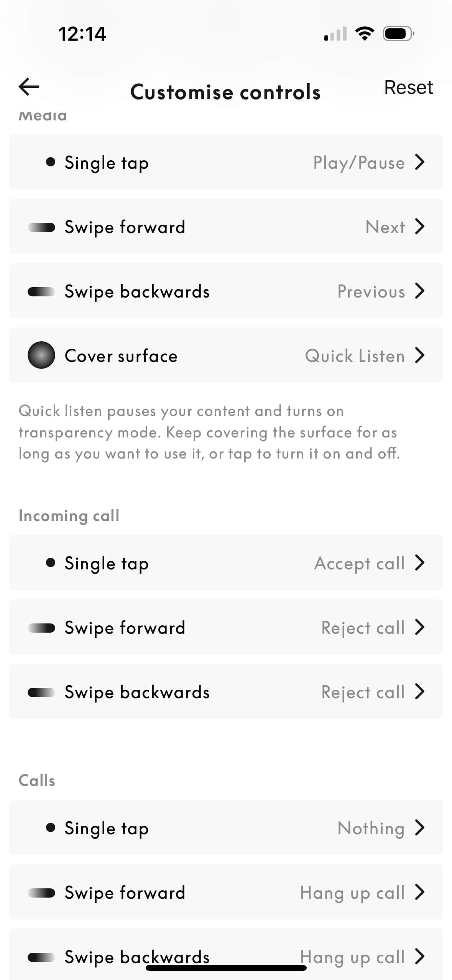This screenshot has height=980, width=452.
Task: Tap the Cover surface circle icon
Action: 41,355
